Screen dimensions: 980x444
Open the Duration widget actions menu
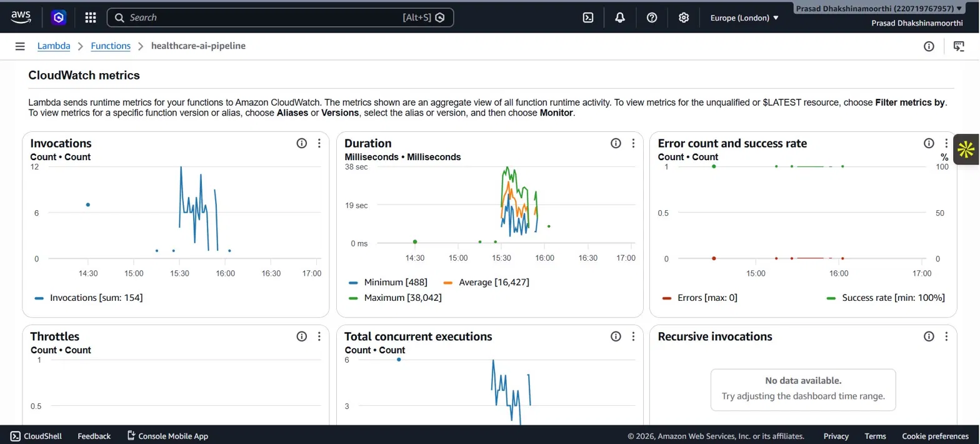(633, 143)
